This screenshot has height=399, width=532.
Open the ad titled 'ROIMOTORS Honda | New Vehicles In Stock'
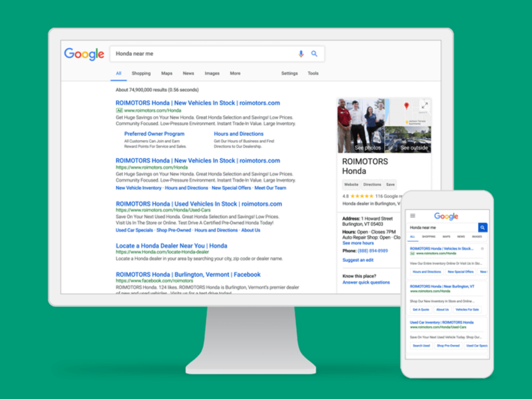(x=198, y=103)
